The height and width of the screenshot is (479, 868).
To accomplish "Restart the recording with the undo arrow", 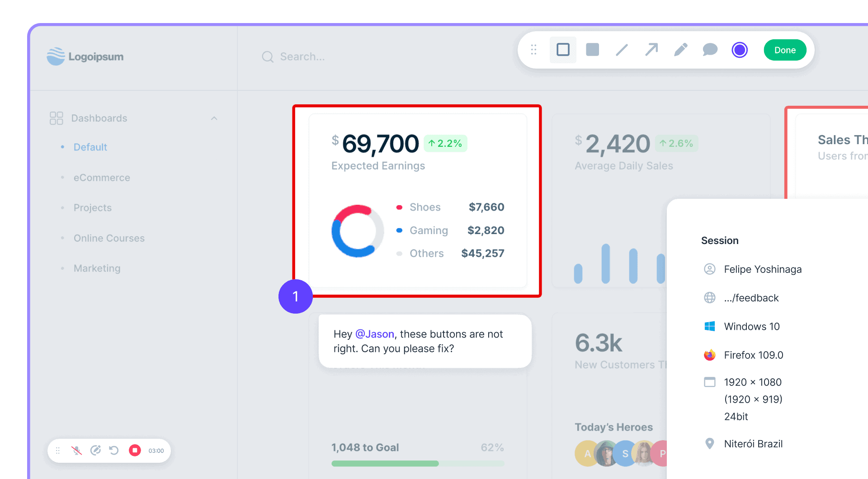I will [114, 451].
